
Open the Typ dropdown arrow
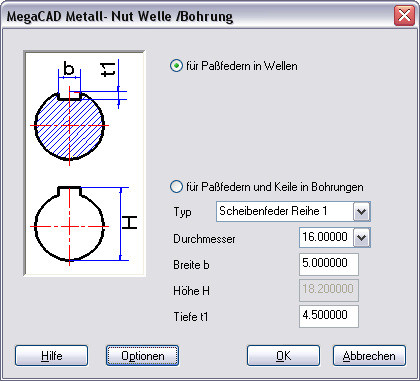click(361, 211)
